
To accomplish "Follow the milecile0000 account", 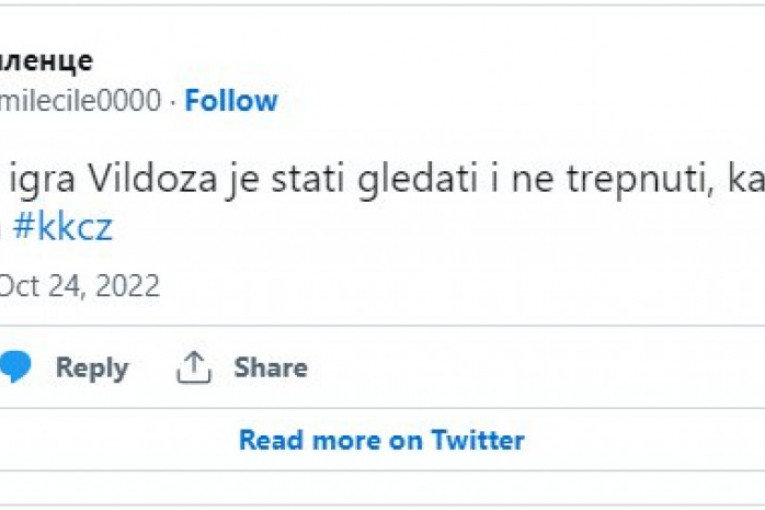I will (231, 100).
